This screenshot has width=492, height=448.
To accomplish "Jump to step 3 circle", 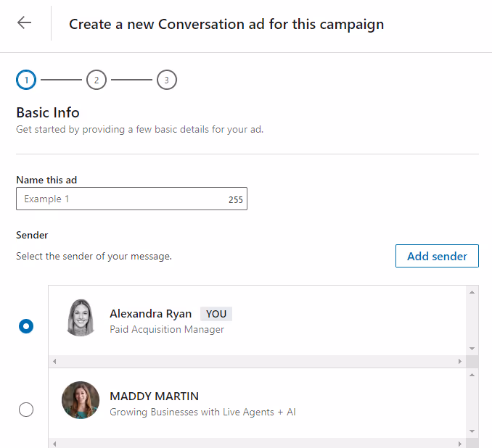I will coord(167,80).
